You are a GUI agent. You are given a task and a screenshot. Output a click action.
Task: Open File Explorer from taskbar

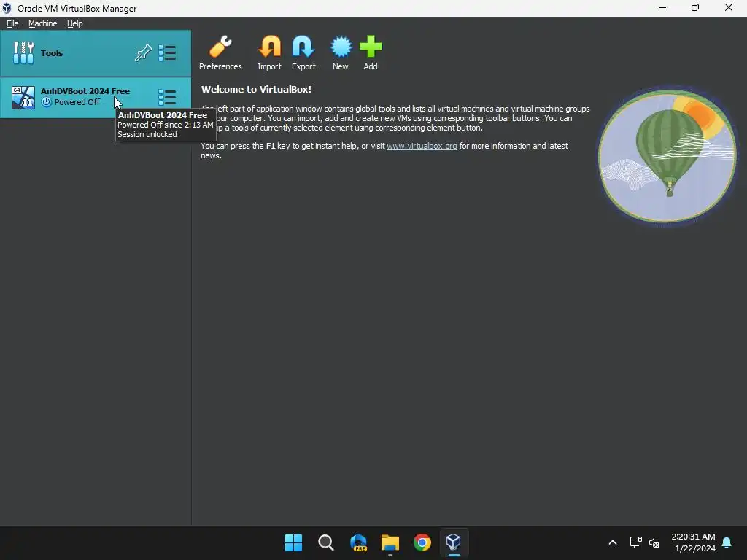[x=390, y=542]
